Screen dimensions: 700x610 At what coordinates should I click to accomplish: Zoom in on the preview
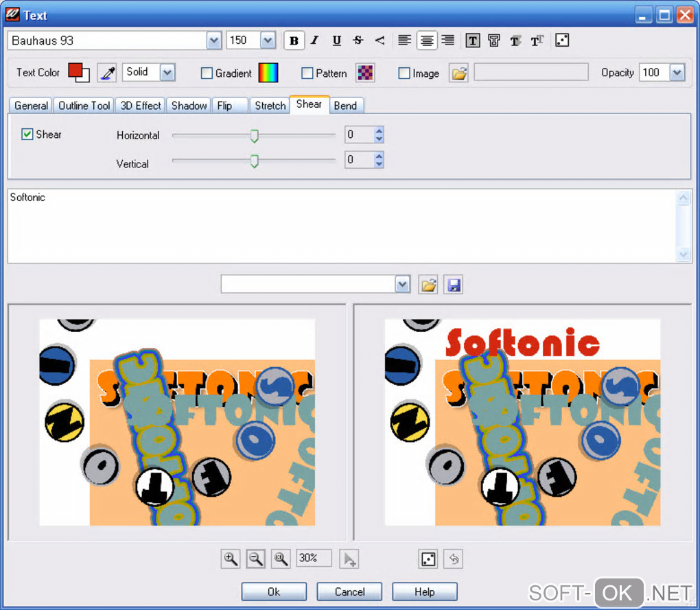pos(231,559)
